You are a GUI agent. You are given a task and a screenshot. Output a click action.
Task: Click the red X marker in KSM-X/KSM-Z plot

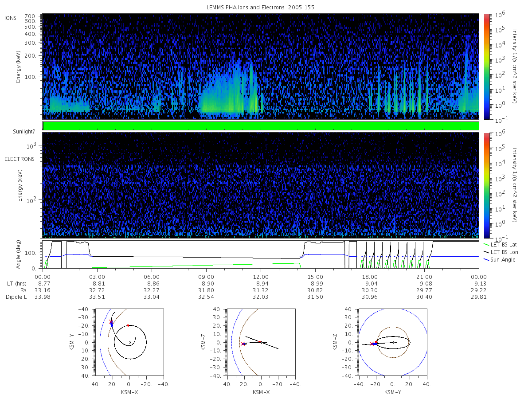243,344
